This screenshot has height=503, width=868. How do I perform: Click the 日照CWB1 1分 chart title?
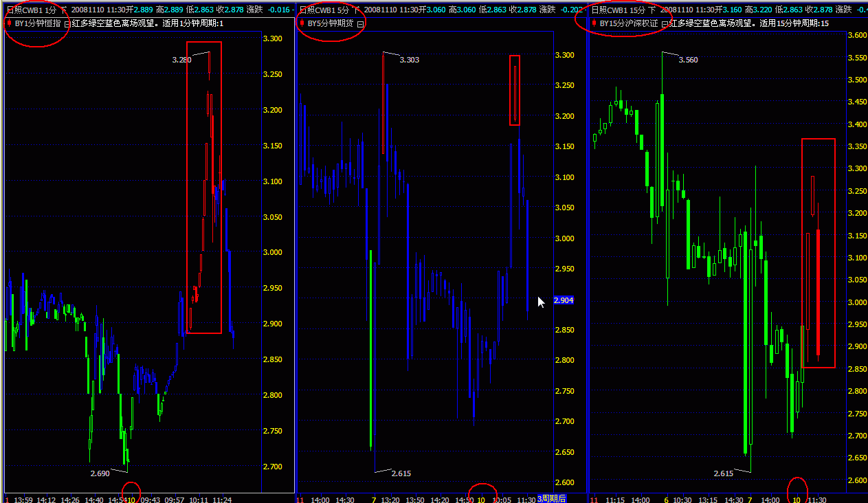click(32, 10)
